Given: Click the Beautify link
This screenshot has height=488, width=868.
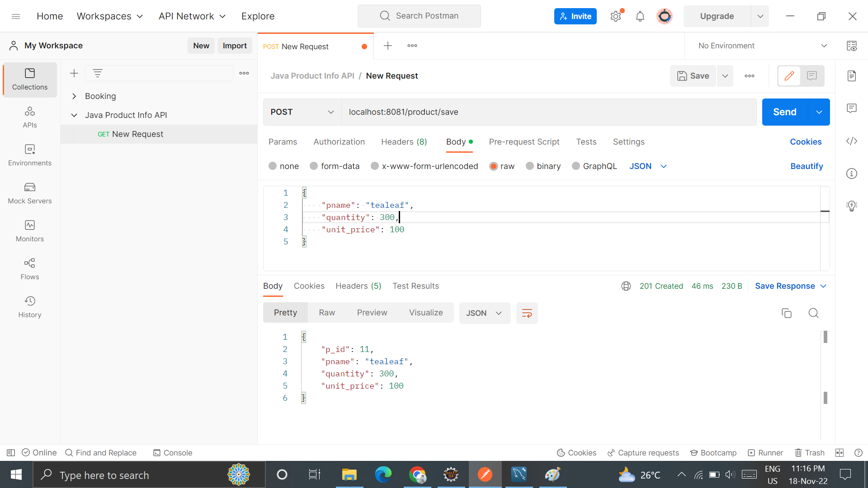Looking at the screenshot, I should tap(807, 166).
